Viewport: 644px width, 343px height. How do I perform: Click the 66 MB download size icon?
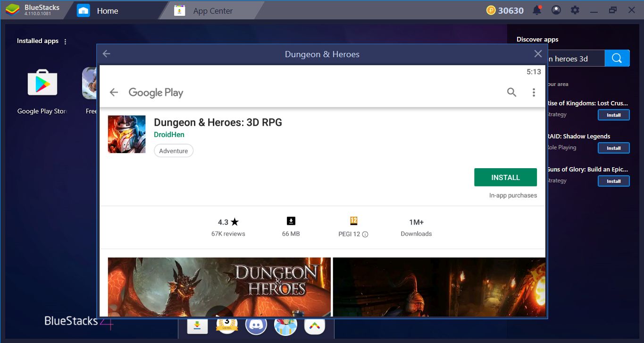[291, 221]
